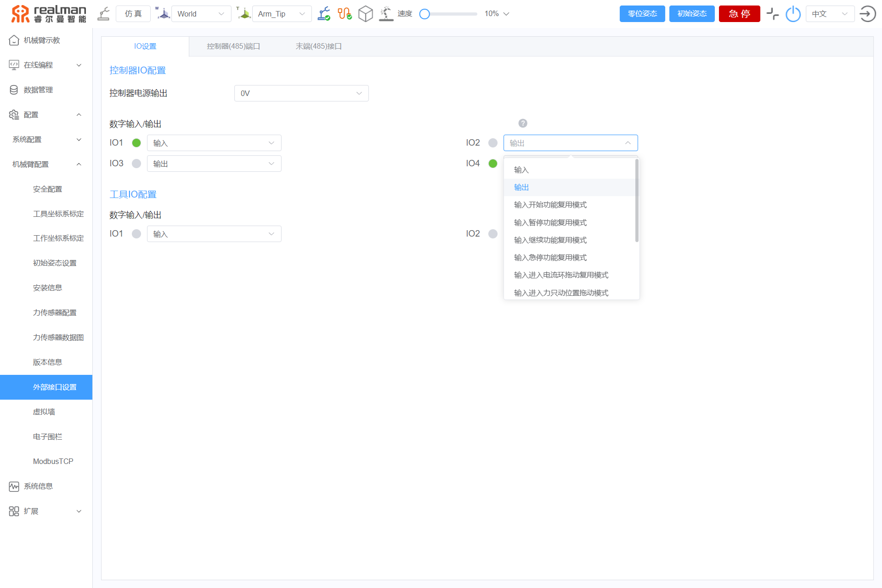The image size is (882, 588).
Task: Click the zero position姿态 button
Action: click(641, 14)
